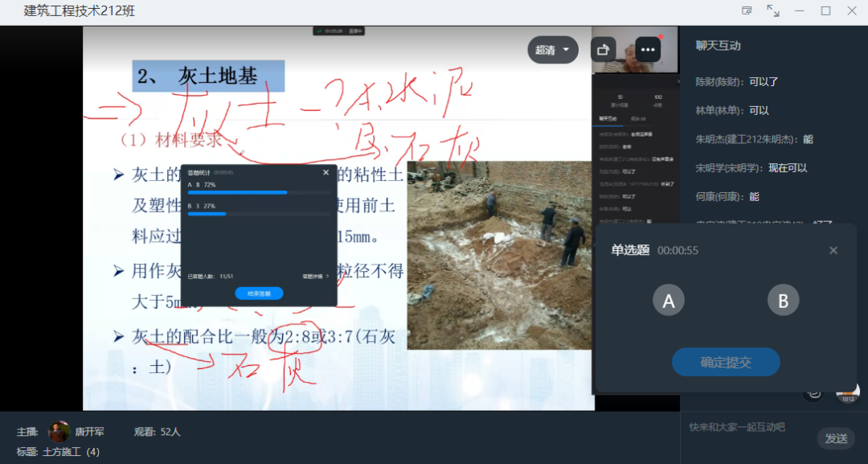Click the picture-in-picture mini window icon
Screen dimensions: 868x464
click(x=747, y=11)
